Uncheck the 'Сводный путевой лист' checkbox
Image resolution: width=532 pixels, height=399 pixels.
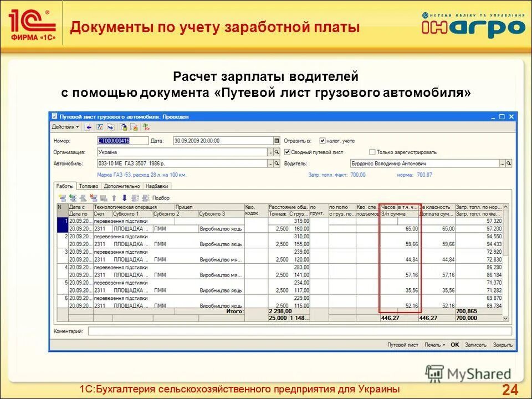[287, 152]
